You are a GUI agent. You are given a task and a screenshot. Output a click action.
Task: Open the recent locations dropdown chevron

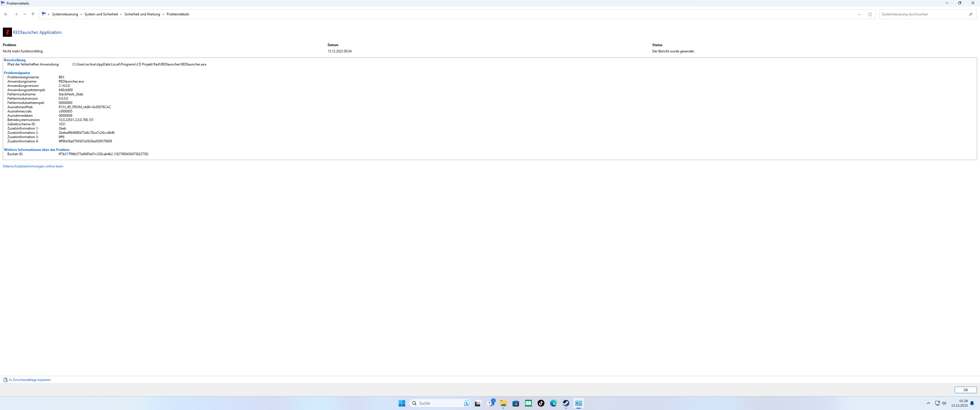(24, 15)
